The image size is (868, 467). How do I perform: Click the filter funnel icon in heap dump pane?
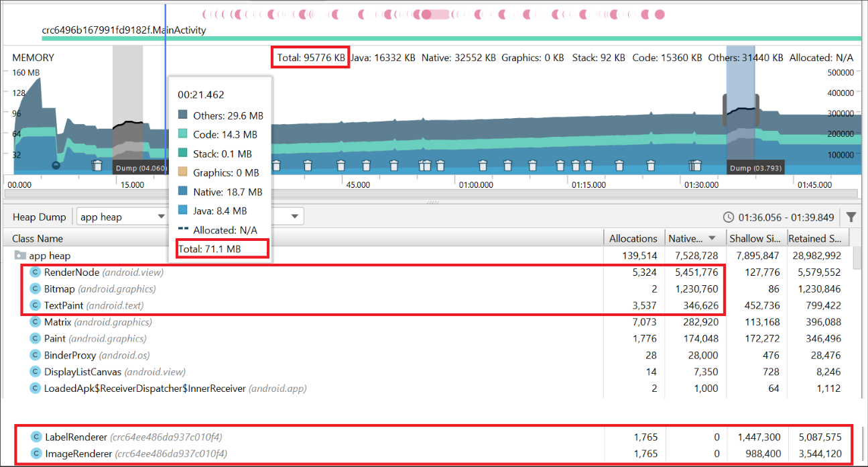coord(851,217)
